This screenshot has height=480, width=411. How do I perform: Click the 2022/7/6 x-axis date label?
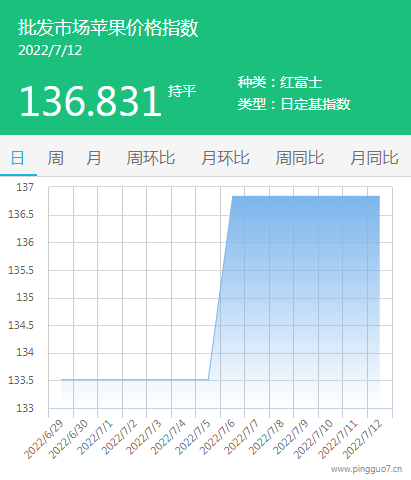point(217,438)
